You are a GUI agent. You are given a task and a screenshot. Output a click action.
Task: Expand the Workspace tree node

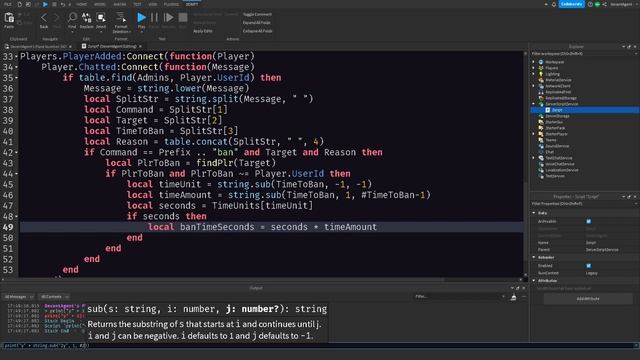pyautogui.click(x=533, y=62)
